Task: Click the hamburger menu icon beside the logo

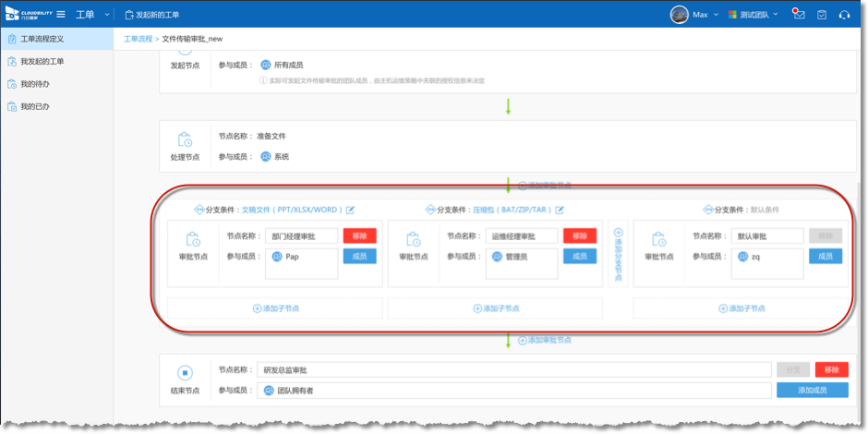Action: tap(61, 15)
